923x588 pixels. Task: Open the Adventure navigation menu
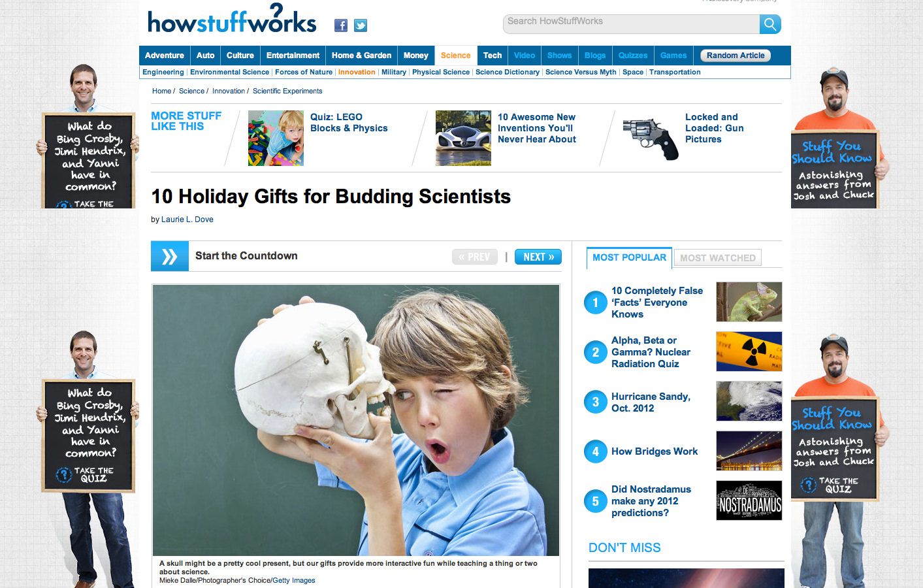165,56
